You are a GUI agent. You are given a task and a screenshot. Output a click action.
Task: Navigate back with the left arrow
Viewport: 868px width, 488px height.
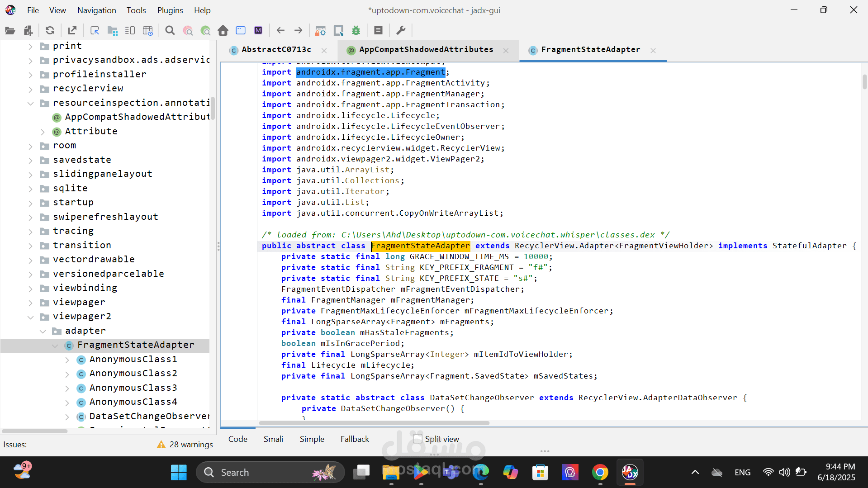click(x=280, y=31)
